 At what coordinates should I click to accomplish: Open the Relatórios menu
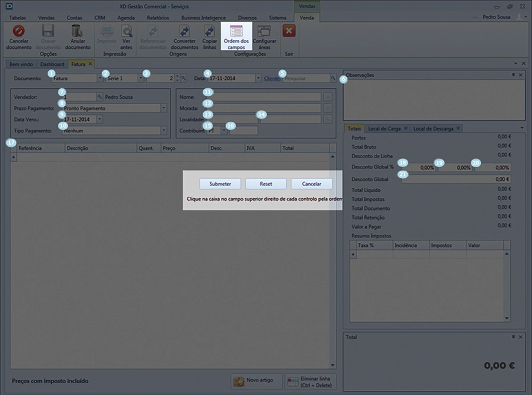pos(157,18)
